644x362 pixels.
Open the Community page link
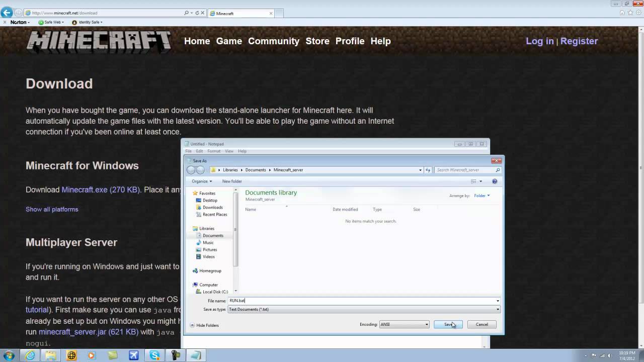coord(274,41)
